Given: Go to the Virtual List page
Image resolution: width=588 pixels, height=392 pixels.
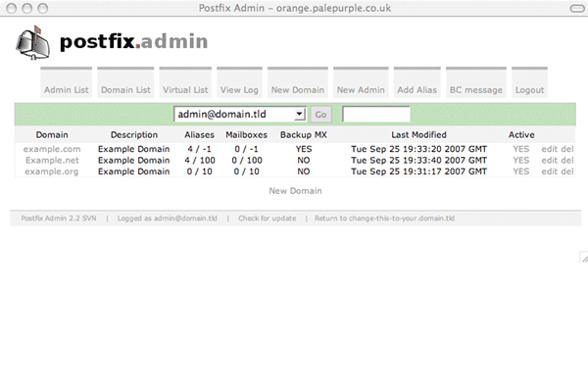Looking at the screenshot, I should click(x=185, y=89).
